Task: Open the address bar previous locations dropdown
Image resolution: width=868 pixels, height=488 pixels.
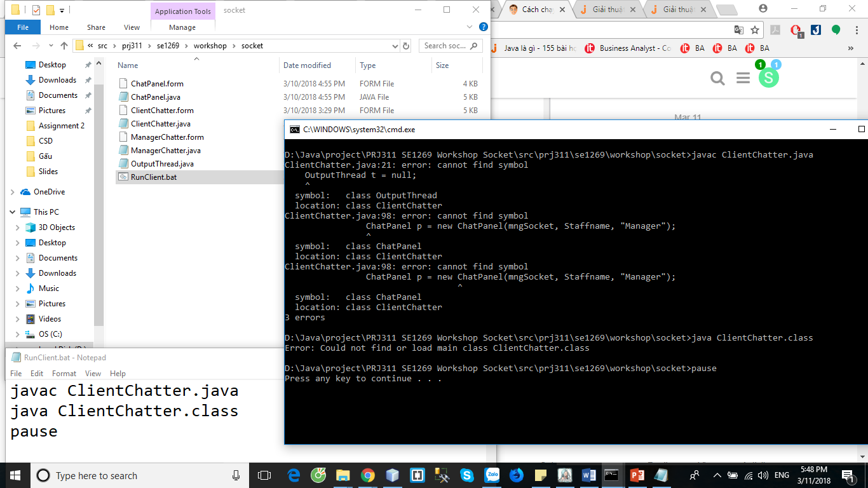Action: [x=394, y=45]
